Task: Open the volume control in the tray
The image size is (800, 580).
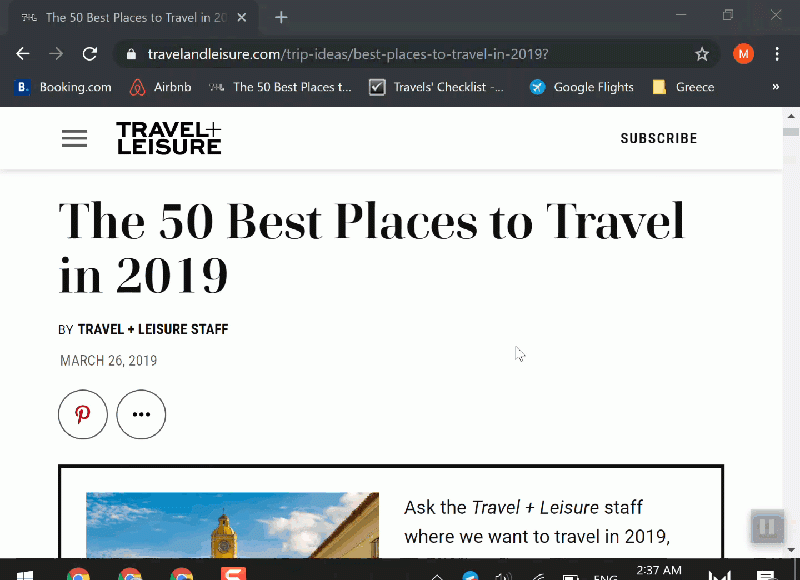Action: [x=503, y=576]
